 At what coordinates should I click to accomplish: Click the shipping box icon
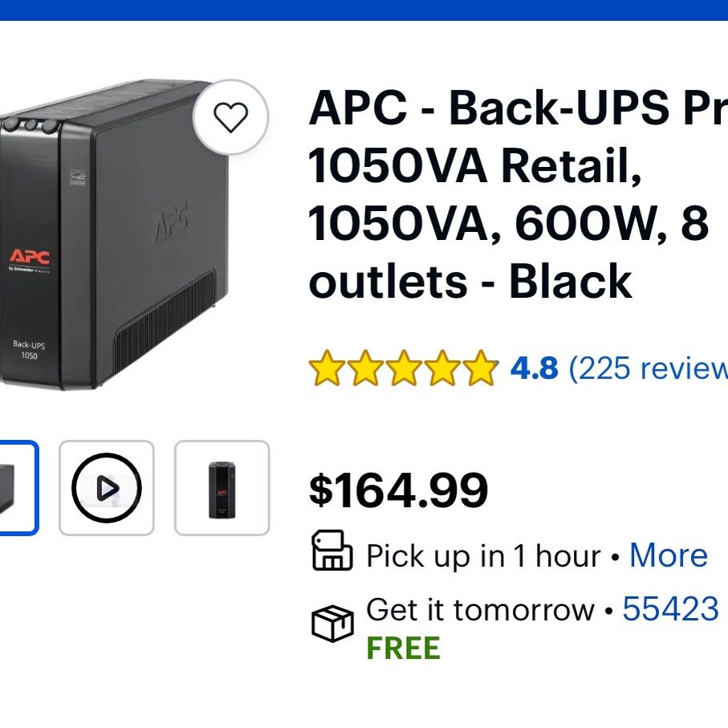[332, 624]
